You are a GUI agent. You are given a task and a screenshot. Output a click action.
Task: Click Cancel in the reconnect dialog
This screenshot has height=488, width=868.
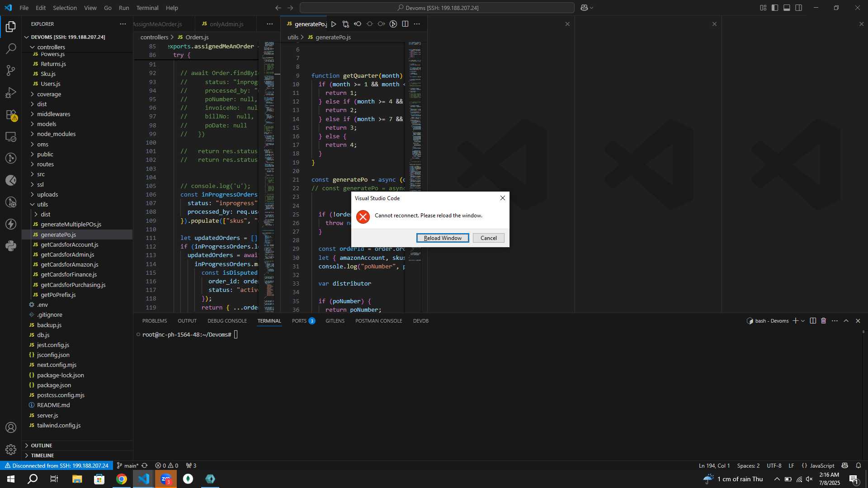[x=488, y=238]
